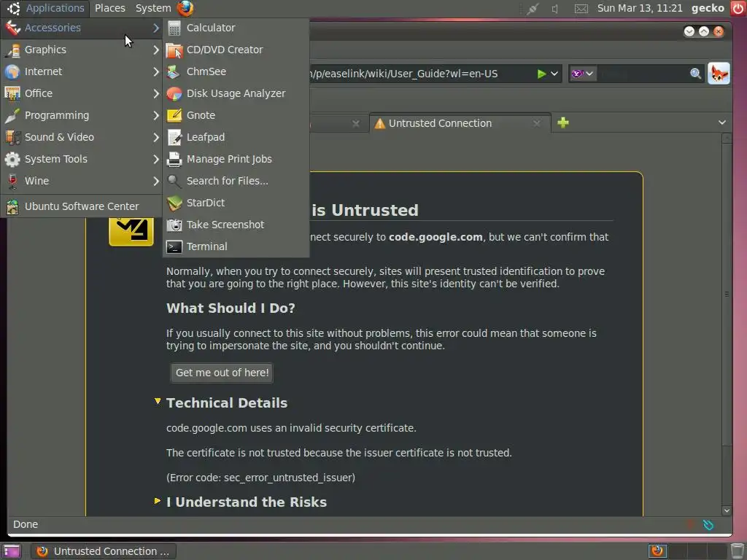Click the Applications menu in top panel
This screenshot has width=747, height=560.
(47, 8)
